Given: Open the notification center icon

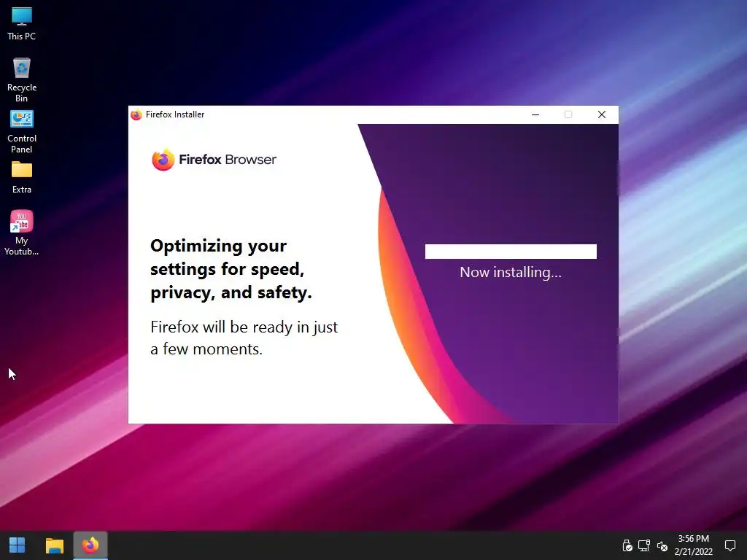Looking at the screenshot, I should 729,545.
